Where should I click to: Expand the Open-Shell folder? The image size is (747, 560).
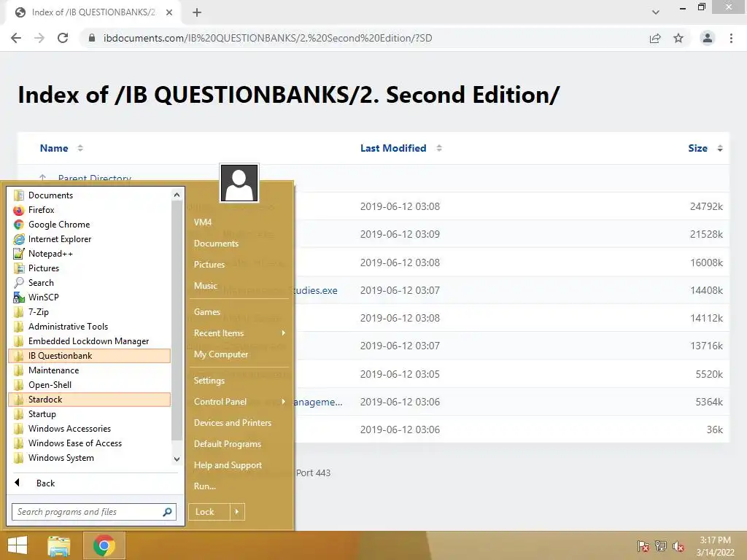click(89, 385)
